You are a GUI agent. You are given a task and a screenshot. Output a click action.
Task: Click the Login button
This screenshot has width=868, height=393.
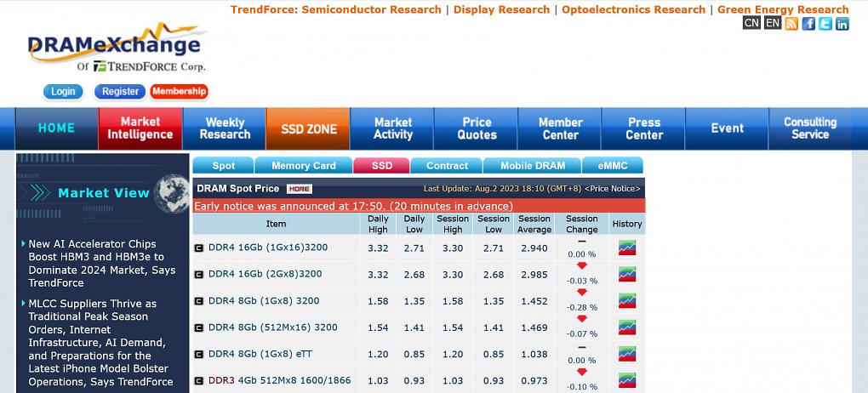point(63,91)
